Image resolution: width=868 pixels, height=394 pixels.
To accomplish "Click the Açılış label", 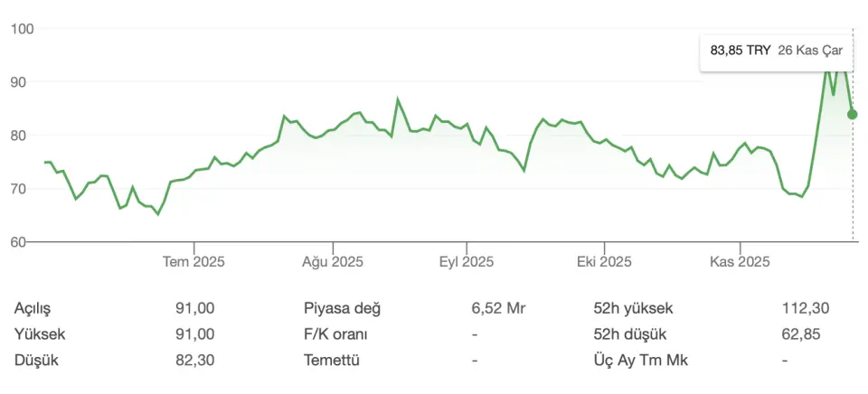I will tap(34, 308).
